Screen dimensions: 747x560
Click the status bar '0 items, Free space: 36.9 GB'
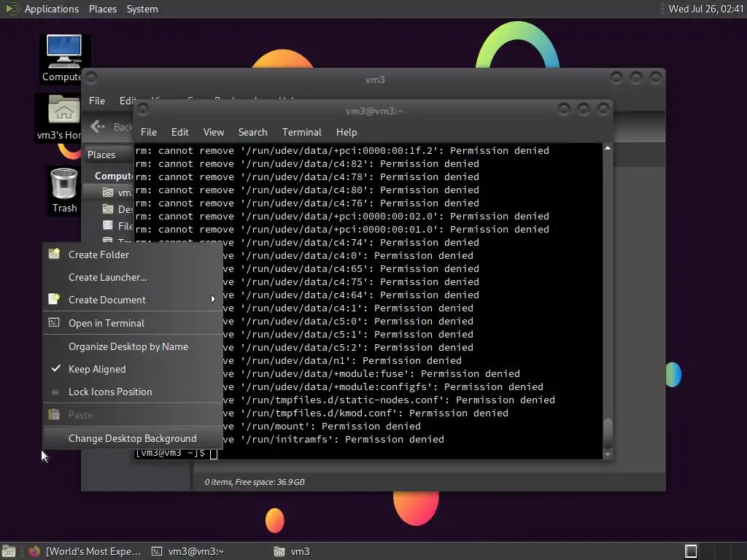[255, 482]
